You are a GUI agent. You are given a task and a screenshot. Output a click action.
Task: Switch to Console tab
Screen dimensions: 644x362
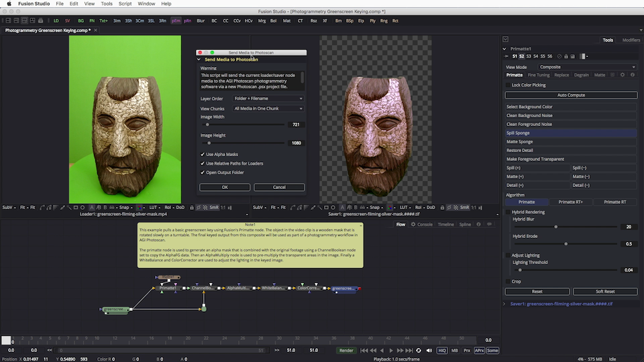(425, 224)
